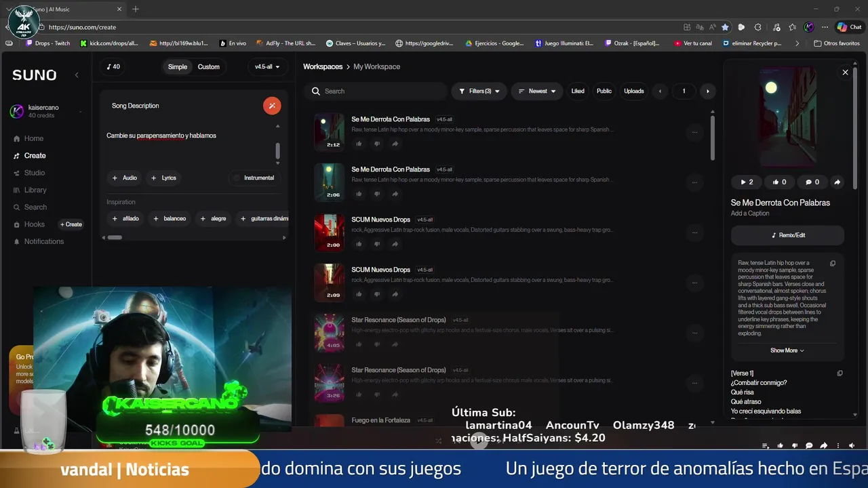Image resolution: width=868 pixels, height=488 pixels.
Task: Open more options for the 2:09 SCUM Nuevos Drops song
Action: click(694, 283)
